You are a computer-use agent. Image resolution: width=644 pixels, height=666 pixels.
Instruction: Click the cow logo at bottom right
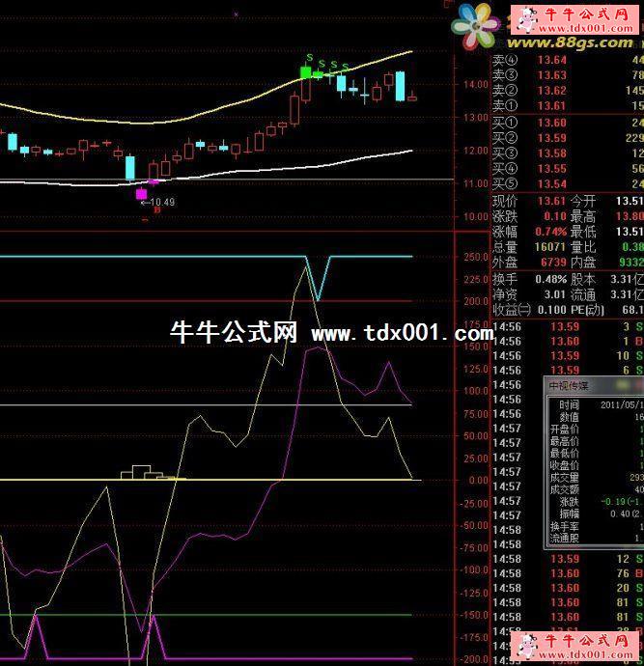pyautogui.click(x=527, y=646)
